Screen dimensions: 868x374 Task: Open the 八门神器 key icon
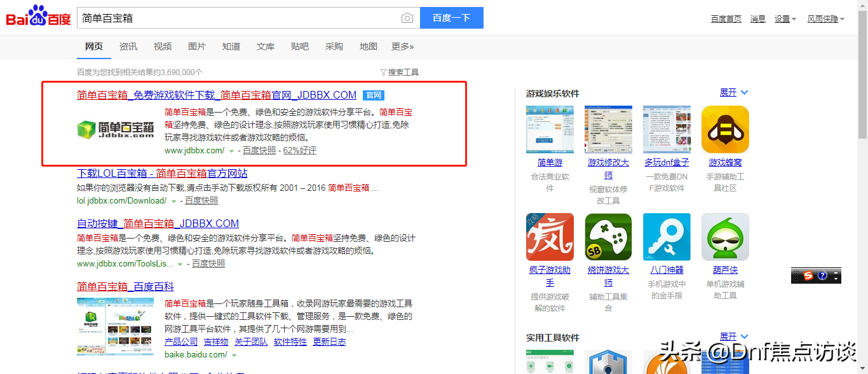point(667,237)
